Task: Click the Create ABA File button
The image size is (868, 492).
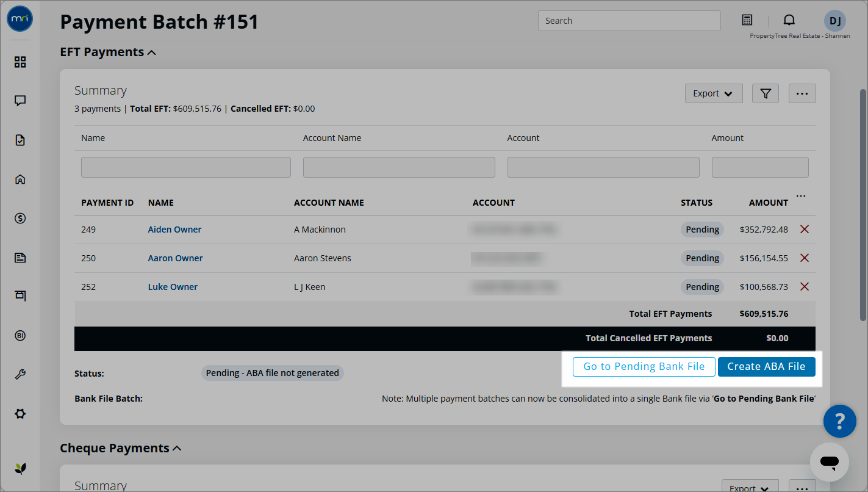Action: click(x=766, y=367)
